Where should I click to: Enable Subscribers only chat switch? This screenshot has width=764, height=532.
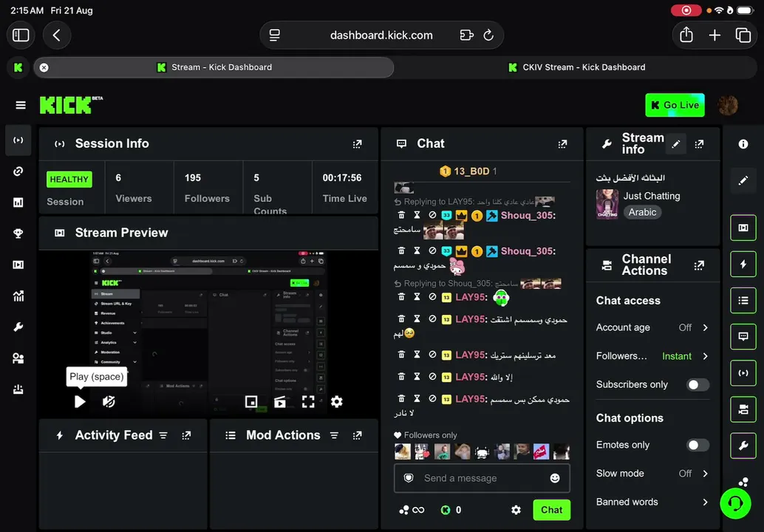[x=698, y=385]
